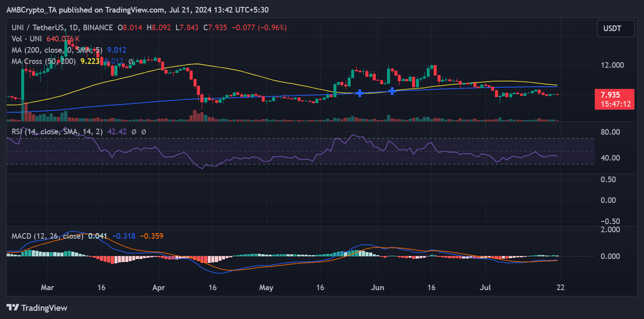This screenshot has height=319, width=644.
Task: Click the 640.076 K volume value
Action: click(x=63, y=39)
